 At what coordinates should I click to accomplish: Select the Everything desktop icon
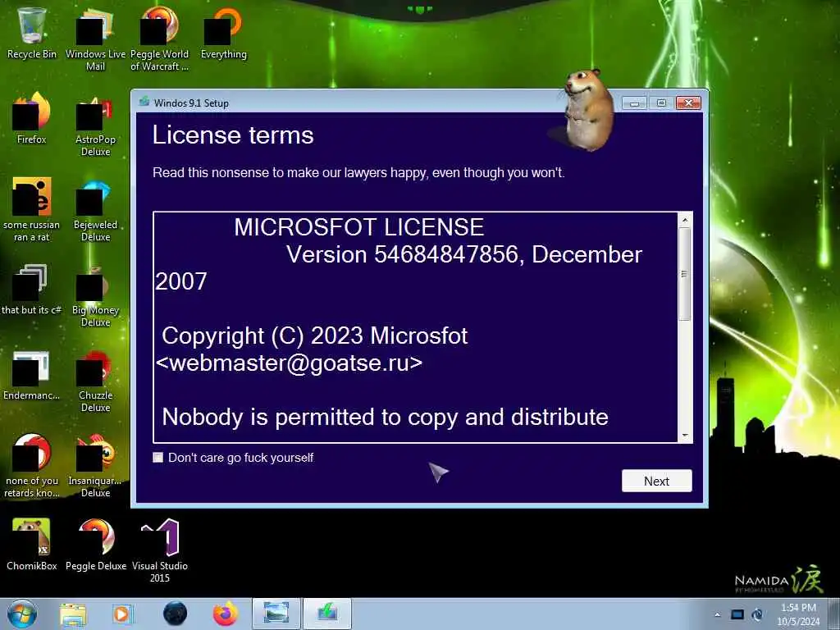coord(223,32)
